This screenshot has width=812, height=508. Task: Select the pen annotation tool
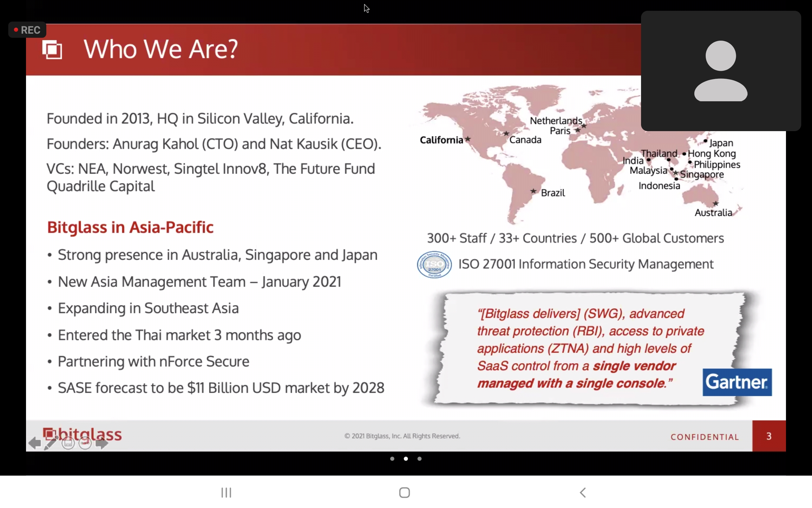[x=51, y=443]
